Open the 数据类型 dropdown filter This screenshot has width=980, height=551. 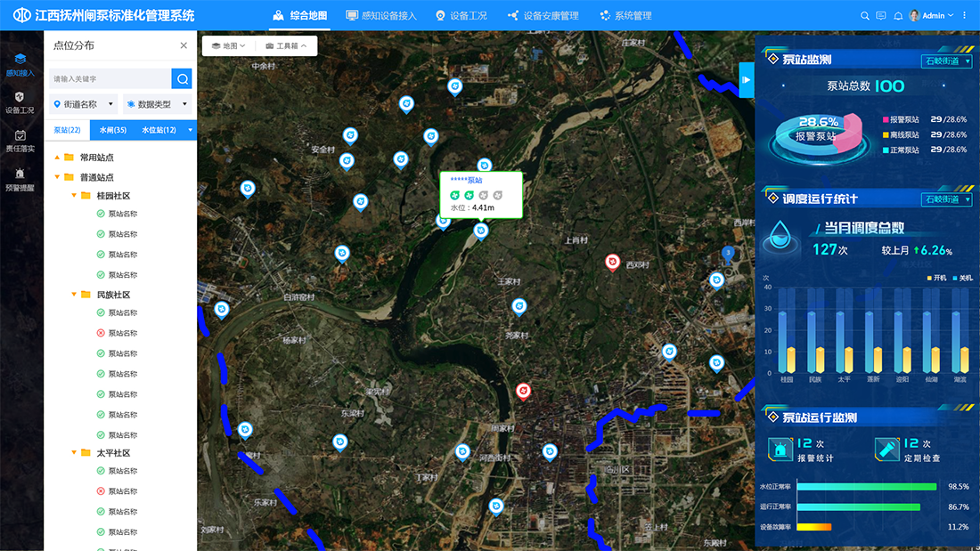click(157, 104)
